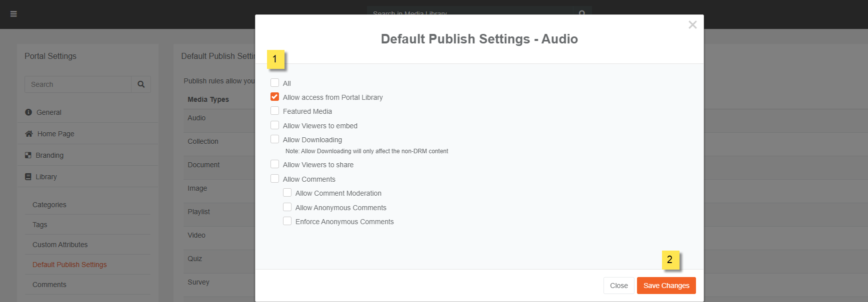This screenshot has height=302, width=868.
Task: Click the Home Page house icon
Action: coord(29,134)
